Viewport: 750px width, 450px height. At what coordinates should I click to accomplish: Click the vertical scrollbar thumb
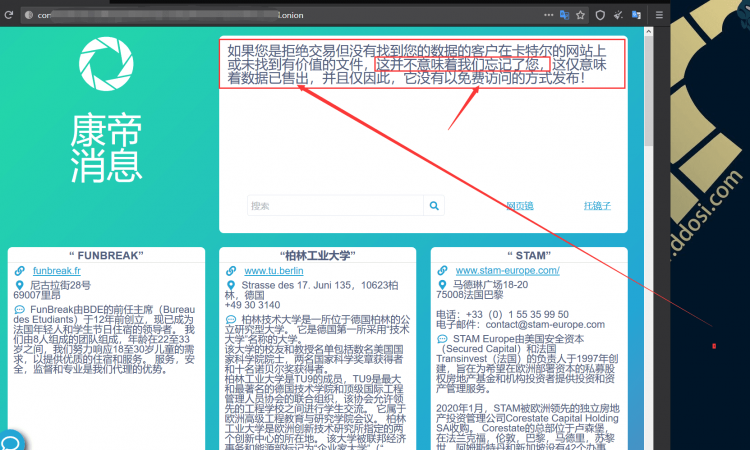pyautogui.click(x=649, y=91)
